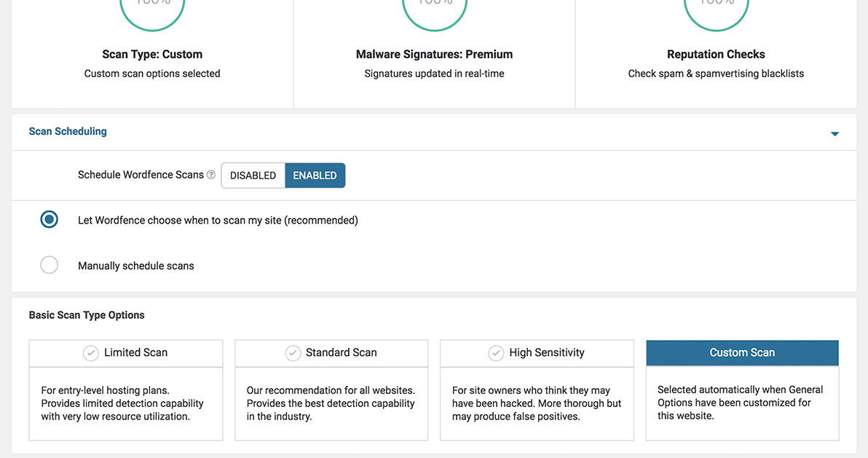Select Manually schedule scans radio button
Image resolution: width=868 pixels, height=458 pixels.
coord(50,265)
